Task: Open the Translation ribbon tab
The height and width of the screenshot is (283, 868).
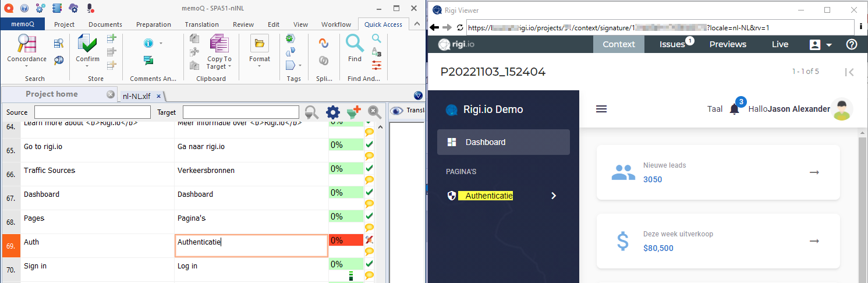Action: [x=202, y=24]
